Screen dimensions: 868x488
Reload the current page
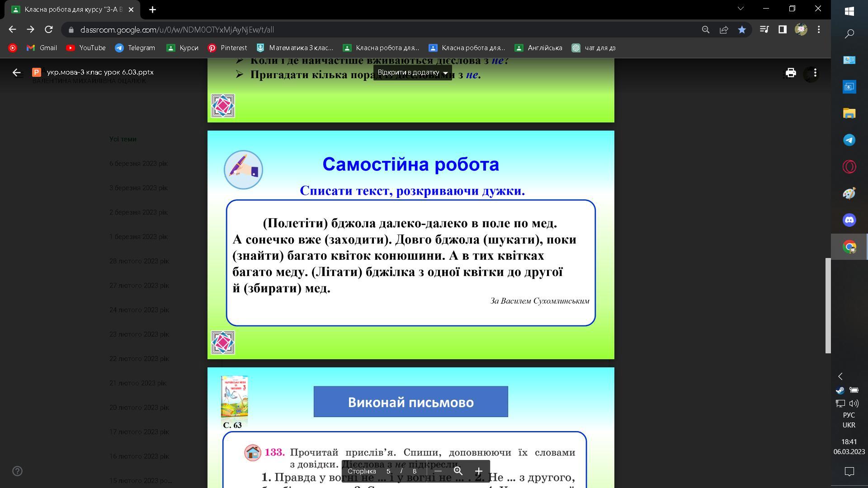49,29
